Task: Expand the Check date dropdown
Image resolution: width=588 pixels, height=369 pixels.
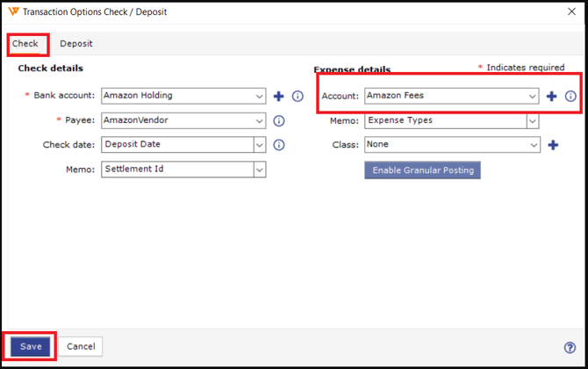Action: point(260,145)
